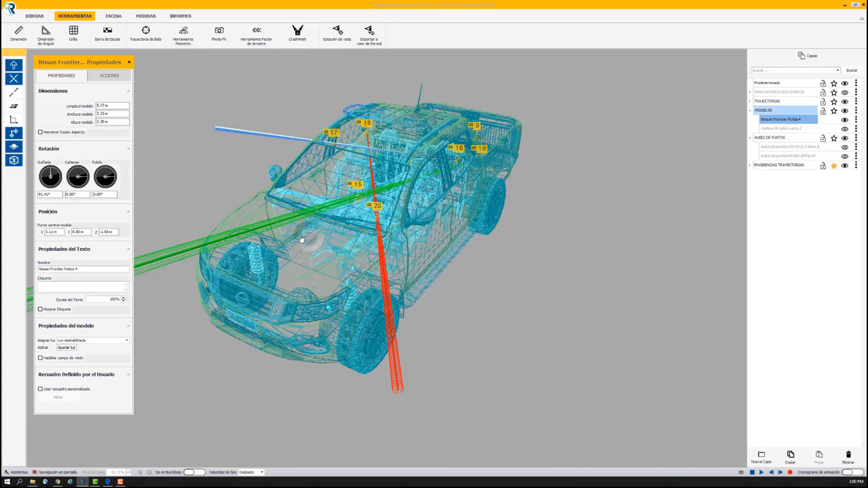Click the Nueva Capa folder icon
Screen dimensions: 868x488
[x=761, y=454]
